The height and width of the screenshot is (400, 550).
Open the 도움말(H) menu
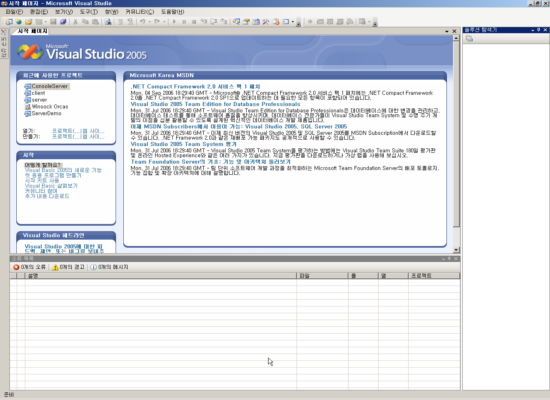coord(172,12)
